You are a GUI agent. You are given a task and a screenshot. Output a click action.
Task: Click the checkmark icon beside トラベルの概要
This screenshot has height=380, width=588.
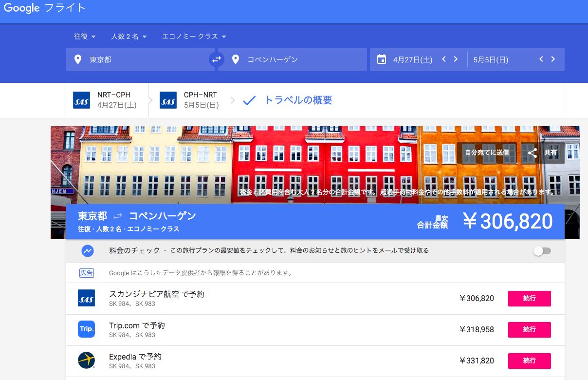point(249,100)
